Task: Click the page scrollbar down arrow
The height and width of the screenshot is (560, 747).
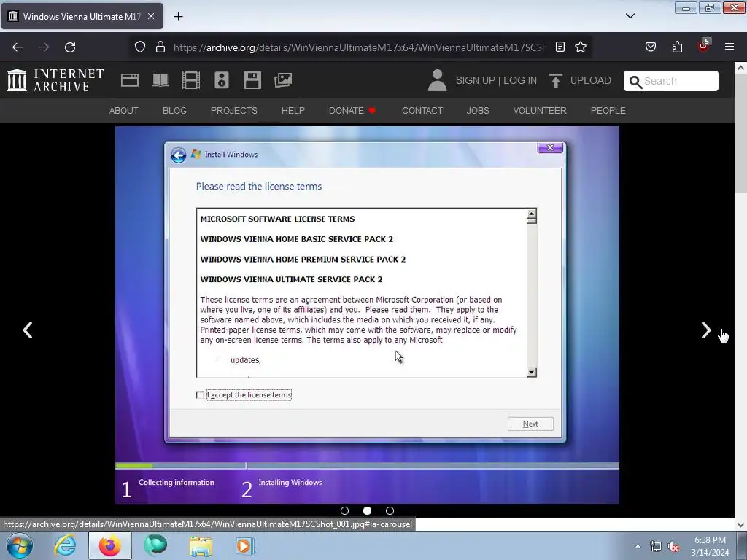Action: [x=741, y=525]
